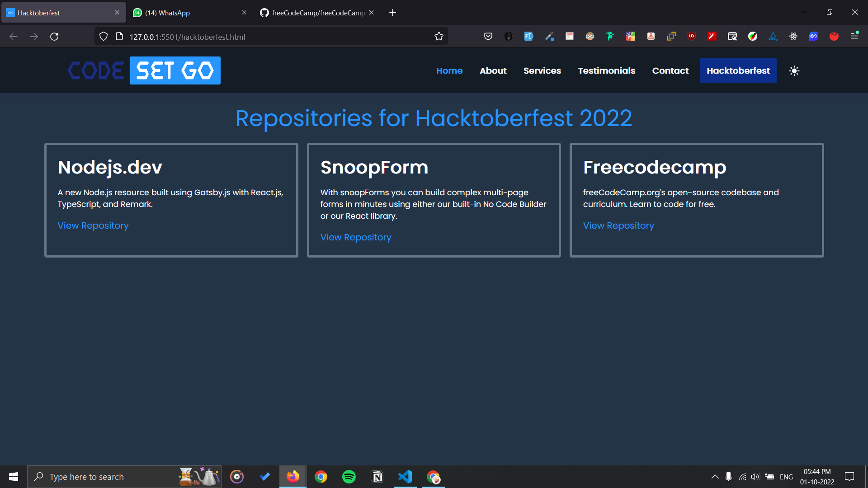Open the volume control speaker icon
The width and height of the screenshot is (868, 488).
click(x=755, y=477)
